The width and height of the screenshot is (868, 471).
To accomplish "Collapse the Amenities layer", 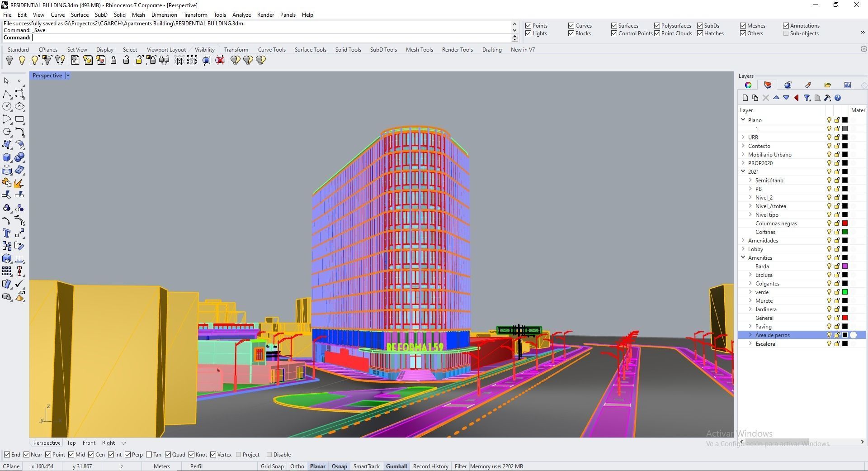I will pyautogui.click(x=743, y=257).
